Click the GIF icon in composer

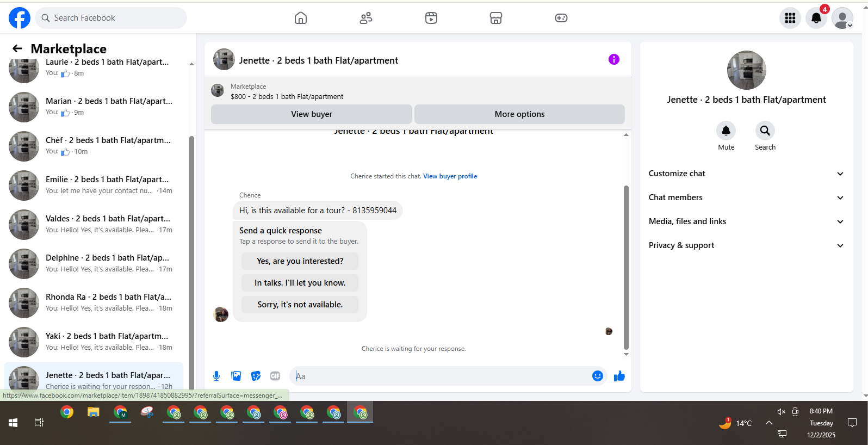[275, 376]
